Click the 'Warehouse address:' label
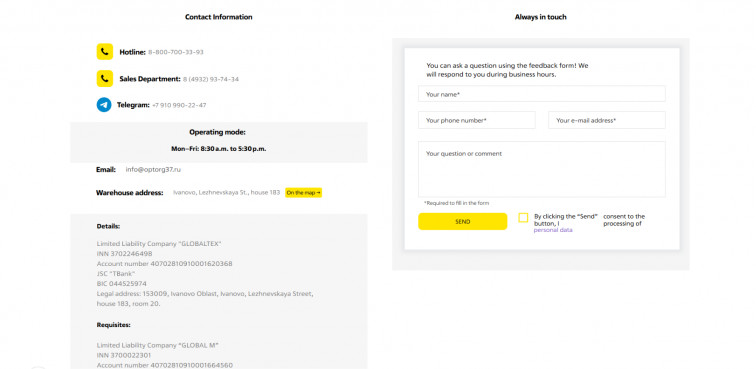756x369 pixels. tap(130, 193)
